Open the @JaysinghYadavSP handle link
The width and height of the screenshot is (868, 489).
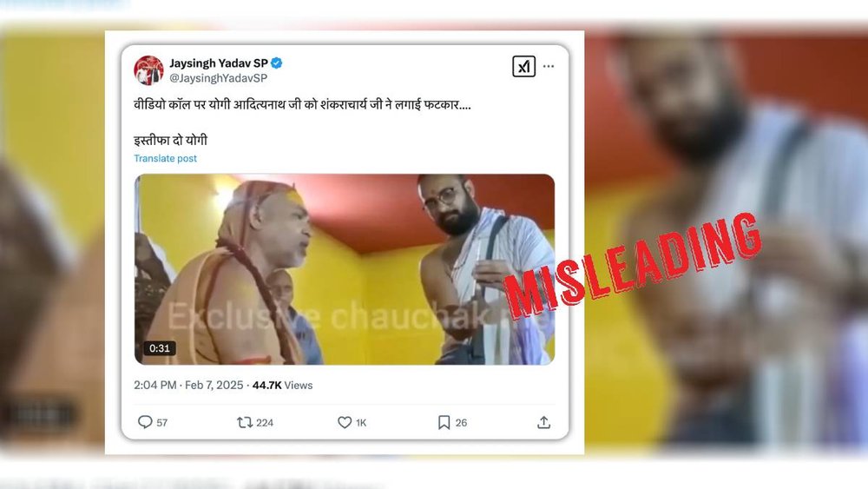(x=218, y=79)
